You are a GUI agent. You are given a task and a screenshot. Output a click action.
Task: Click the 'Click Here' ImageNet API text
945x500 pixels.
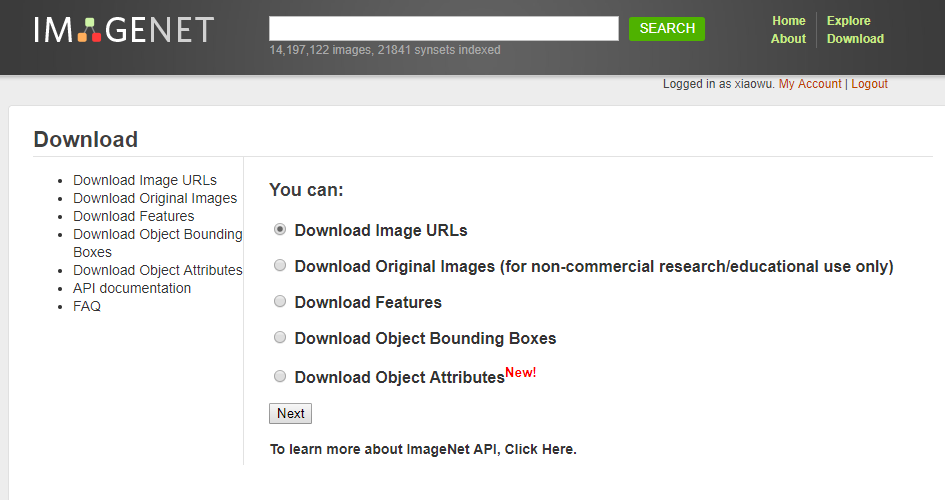click(539, 449)
